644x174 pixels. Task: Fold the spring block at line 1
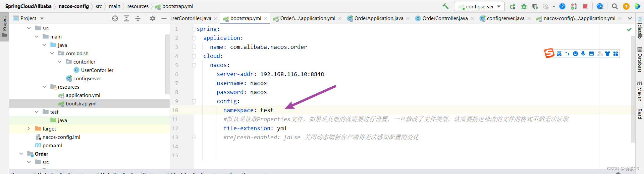(194, 29)
